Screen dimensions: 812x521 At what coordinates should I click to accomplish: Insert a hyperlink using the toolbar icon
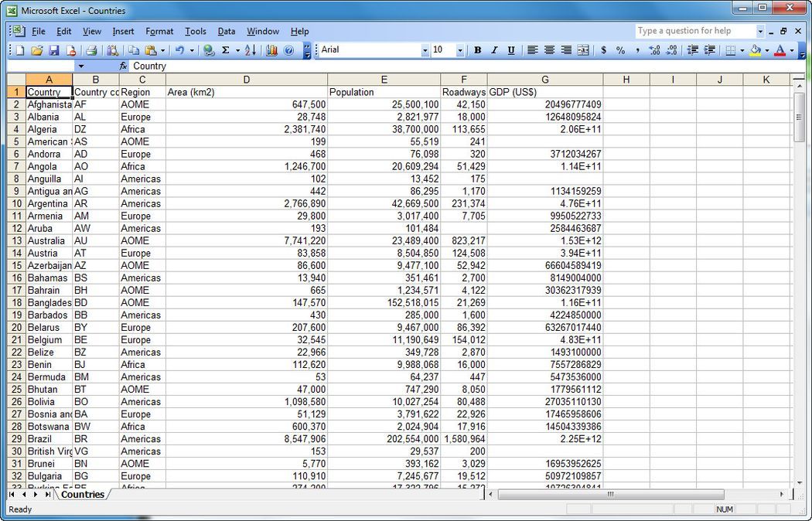pyautogui.click(x=208, y=49)
